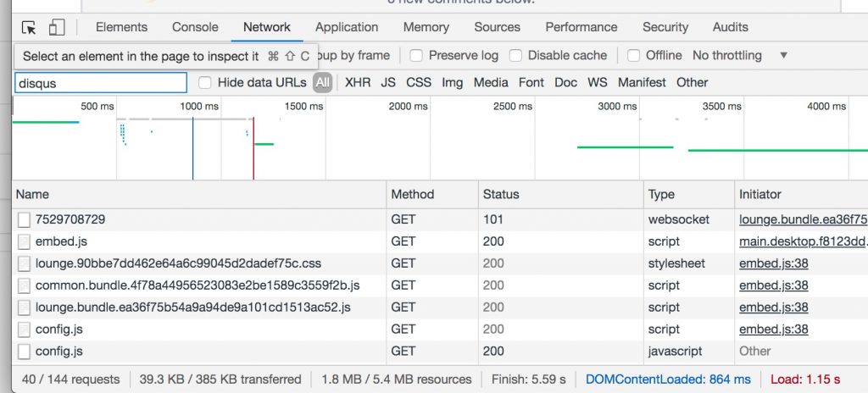Filter requests by Manifest
868x393 pixels.
(x=642, y=82)
